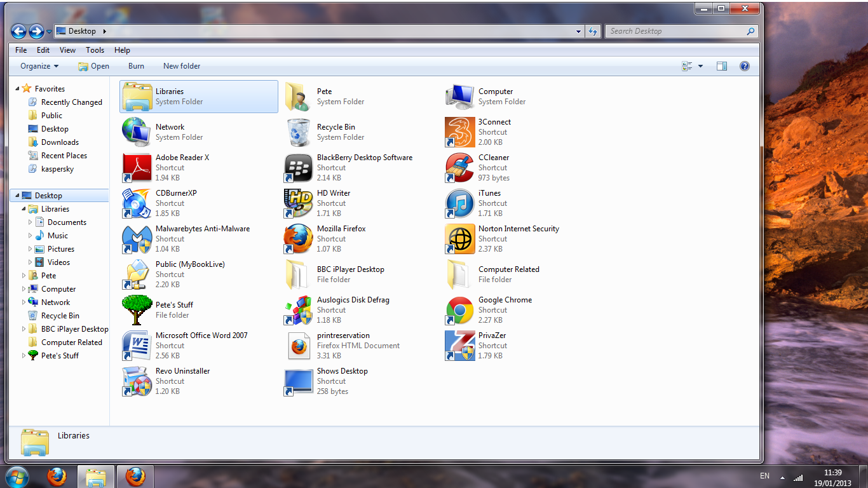This screenshot has width=868, height=488.
Task: Open the Help menu
Action: click(x=122, y=50)
